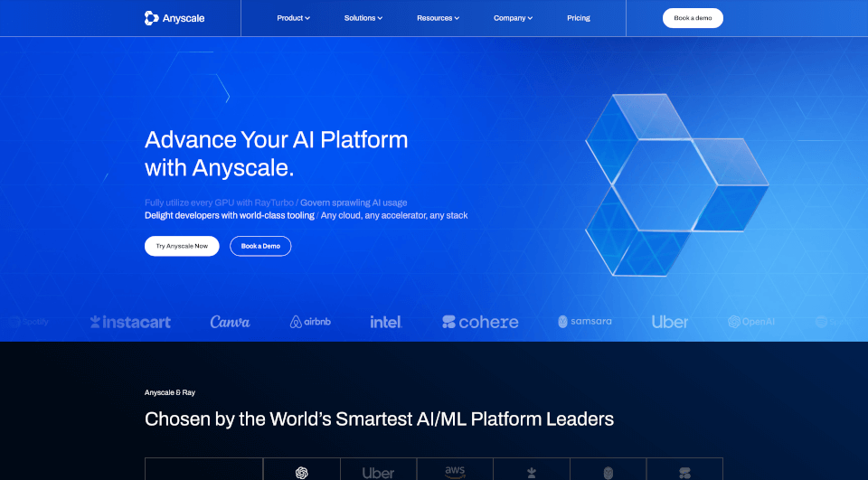Screen dimensions: 868x480
Task: Select the samsara owl icon tab
Action: tap(608, 469)
